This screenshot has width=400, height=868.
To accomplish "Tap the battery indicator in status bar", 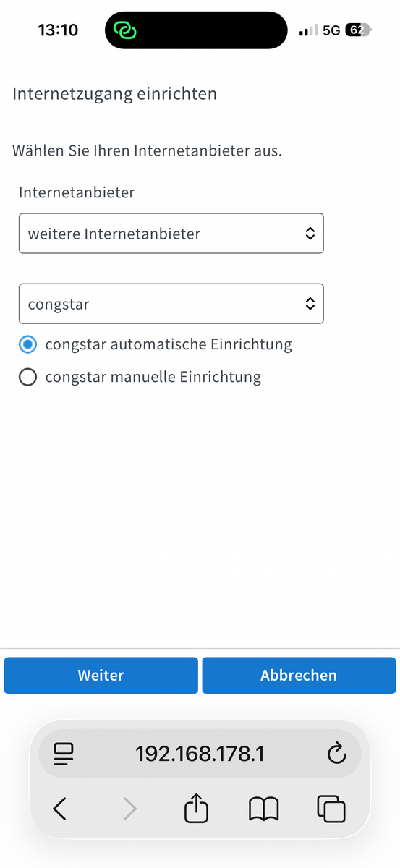I will (x=358, y=30).
